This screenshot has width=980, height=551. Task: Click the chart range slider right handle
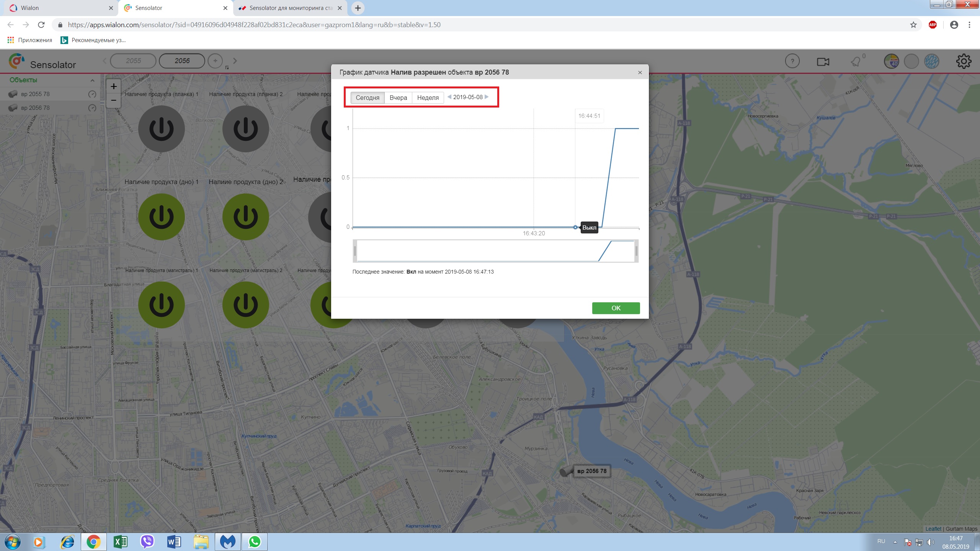pyautogui.click(x=636, y=251)
